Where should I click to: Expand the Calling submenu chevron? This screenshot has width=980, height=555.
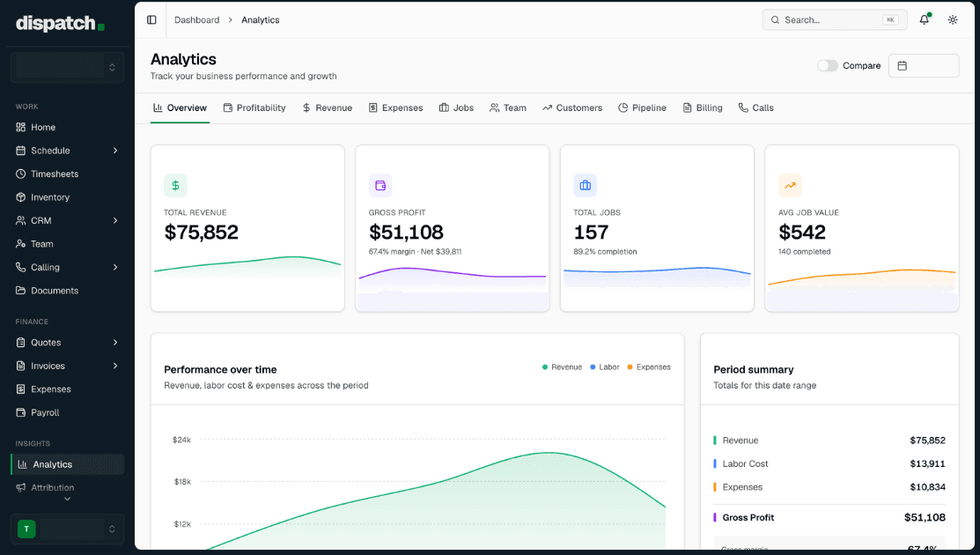(x=115, y=267)
